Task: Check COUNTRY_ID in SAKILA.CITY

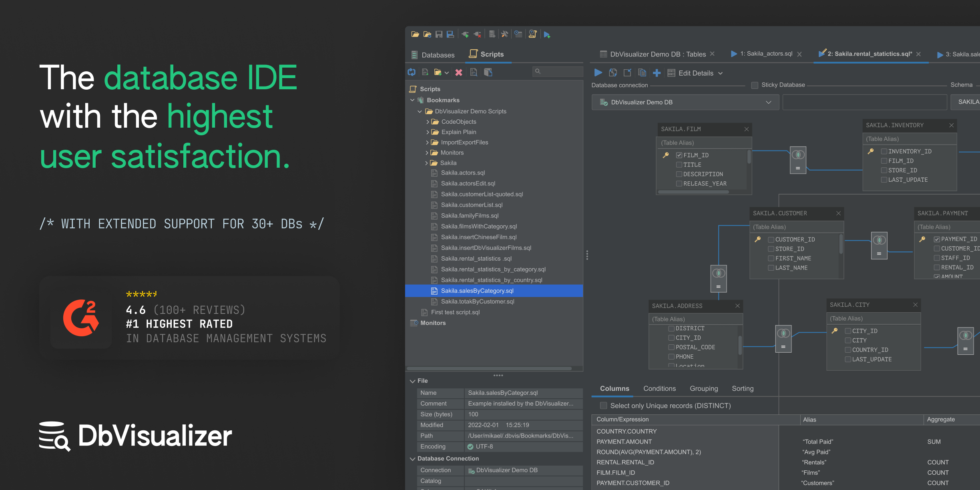Action: tap(848, 350)
